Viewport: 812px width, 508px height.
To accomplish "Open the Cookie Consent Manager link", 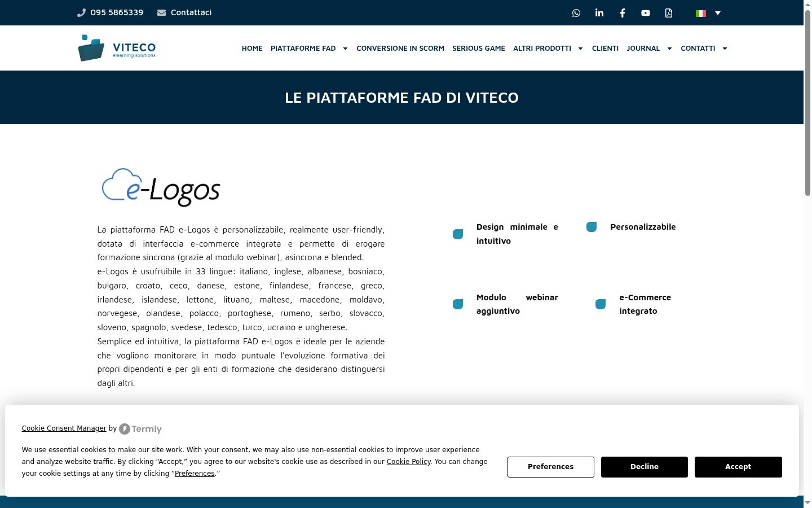I will pyautogui.click(x=64, y=428).
